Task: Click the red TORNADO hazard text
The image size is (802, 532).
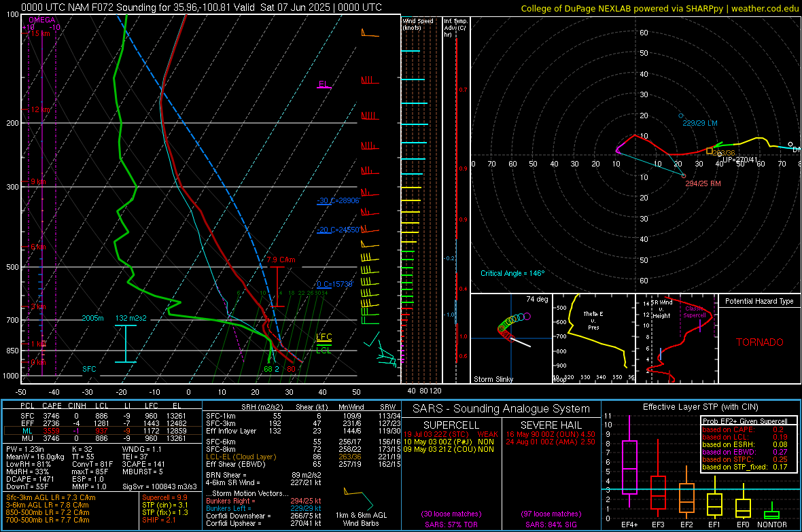Action: pyautogui.click(x=760, y=342)
